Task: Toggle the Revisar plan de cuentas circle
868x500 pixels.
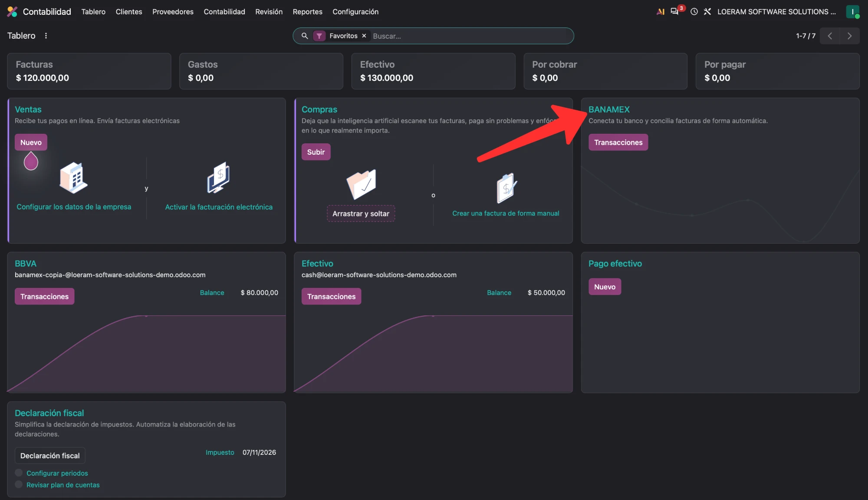Action: tap(19, 484)
